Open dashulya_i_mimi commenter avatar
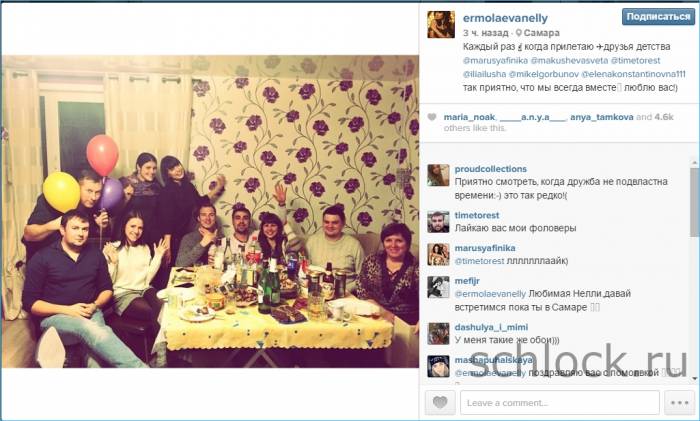Screen dimensions: 700x421 (438, 333)
